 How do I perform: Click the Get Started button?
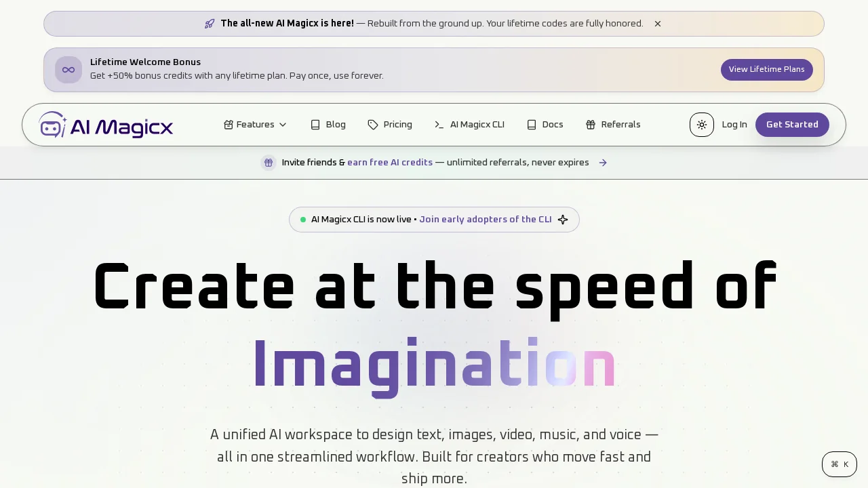point(792,125)
